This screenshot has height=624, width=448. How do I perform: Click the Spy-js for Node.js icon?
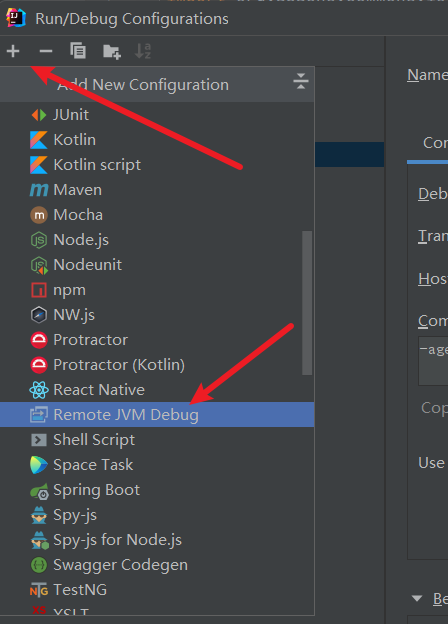(39, 541)
